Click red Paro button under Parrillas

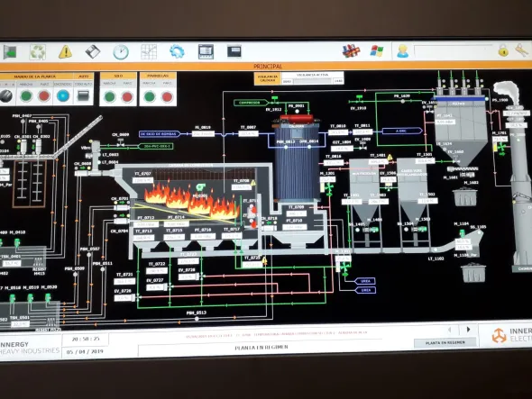(x=168, y=97)
